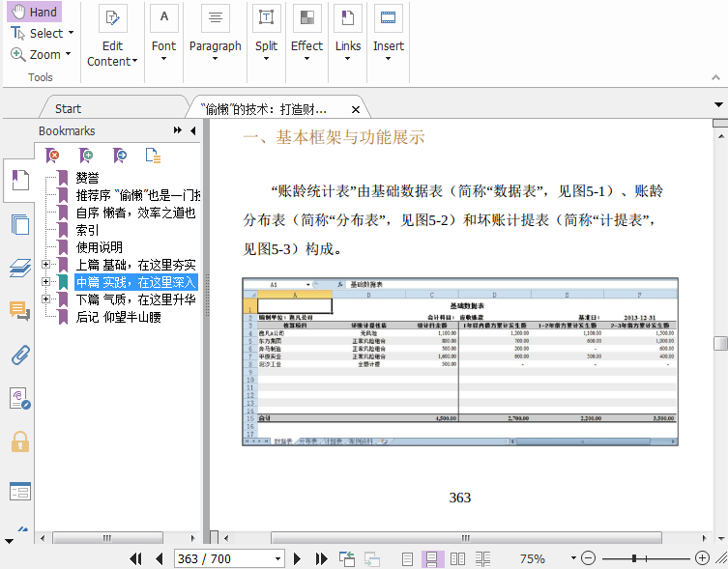Open the zoom percentage dropdown

(573, 558)
